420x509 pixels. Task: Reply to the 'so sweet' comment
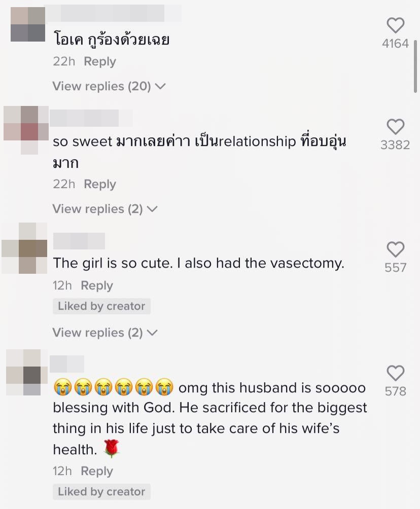(100, 184)
